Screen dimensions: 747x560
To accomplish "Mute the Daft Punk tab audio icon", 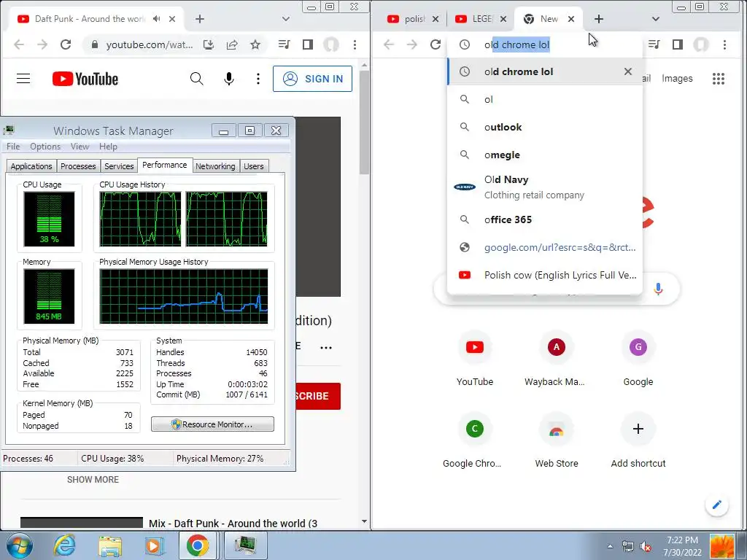I will pyautogui.click(x=156, y=19).
